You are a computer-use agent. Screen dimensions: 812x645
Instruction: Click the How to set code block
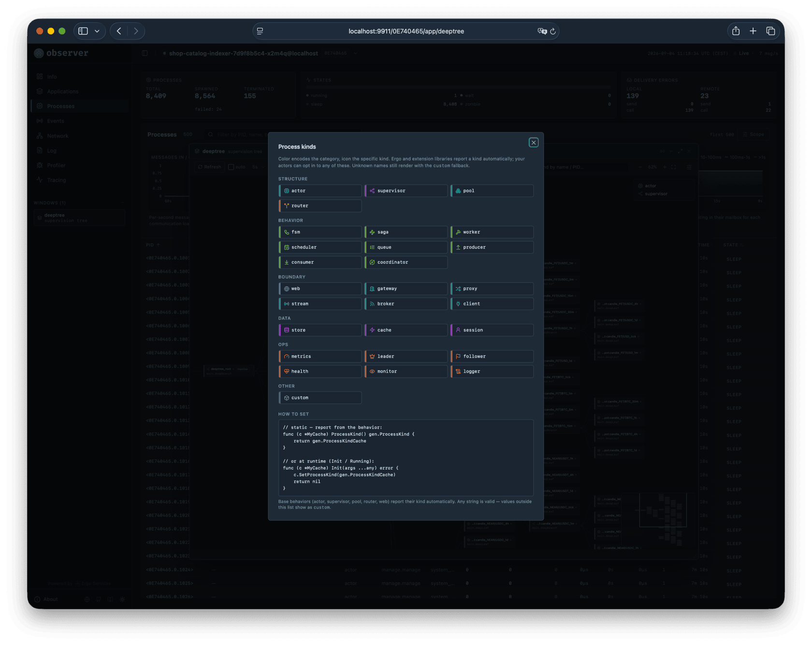tap(406, 458)
